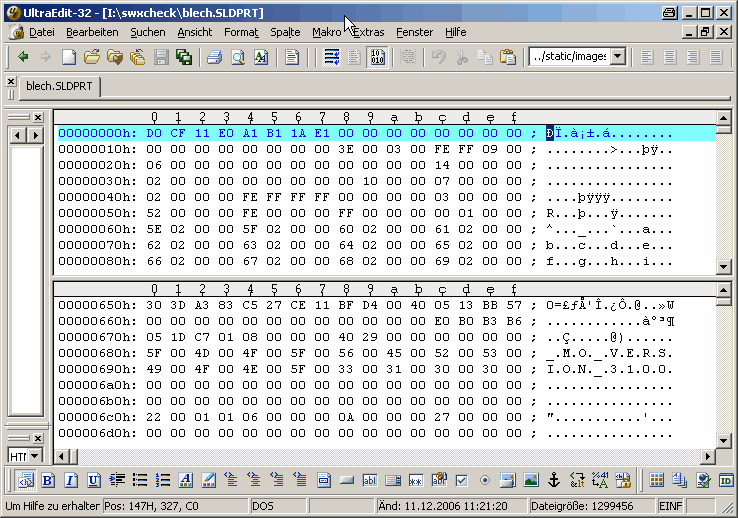
Task: Click the left arrow in side panel
Action: (17, 135)
